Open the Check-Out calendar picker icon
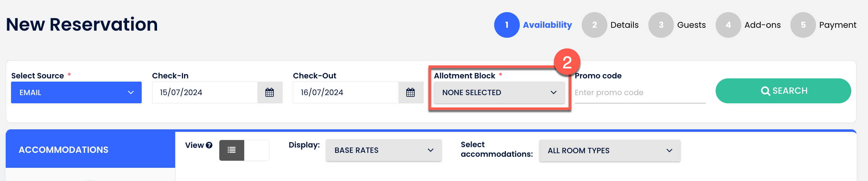Viewport: 868px width, 181px height. (411, 93)
